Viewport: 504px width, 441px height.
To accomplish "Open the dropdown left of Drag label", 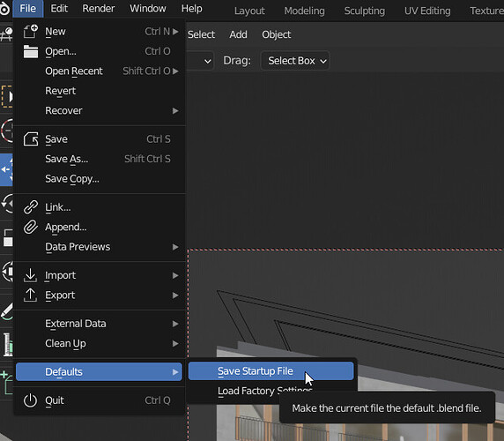I will pyautogui.click(x=201, y=61).
